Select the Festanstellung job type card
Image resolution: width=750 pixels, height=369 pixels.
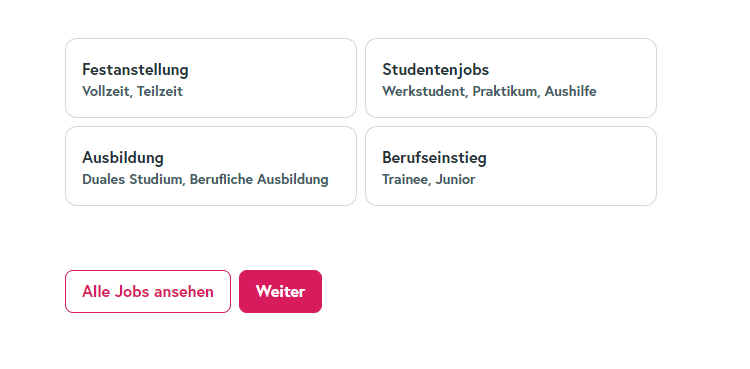coord(211,78)
